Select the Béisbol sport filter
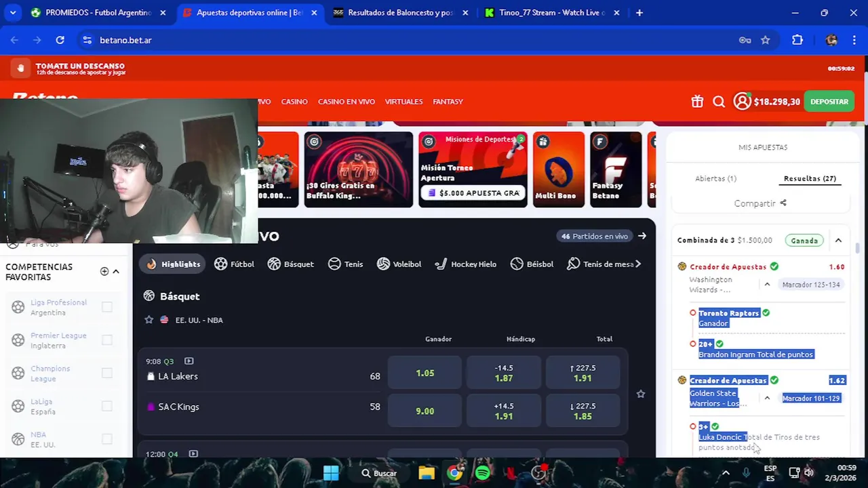 pyautogui.click(x=532, y=264)
